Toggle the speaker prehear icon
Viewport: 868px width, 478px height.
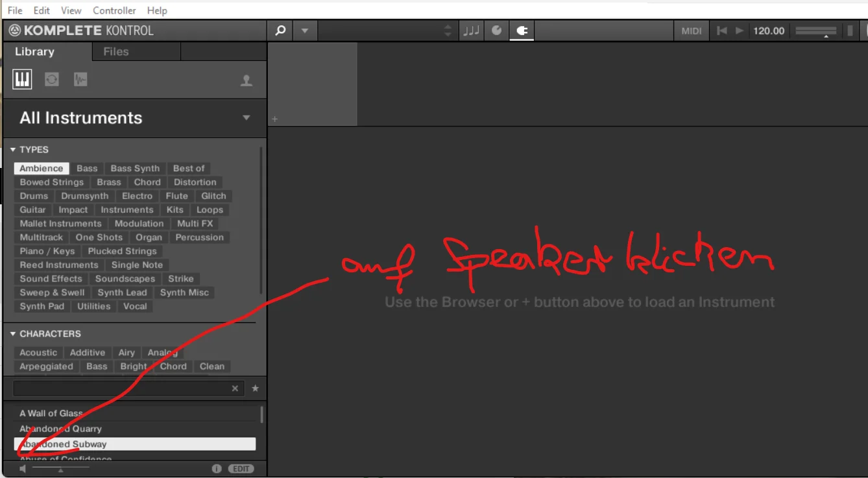(23, 469)
